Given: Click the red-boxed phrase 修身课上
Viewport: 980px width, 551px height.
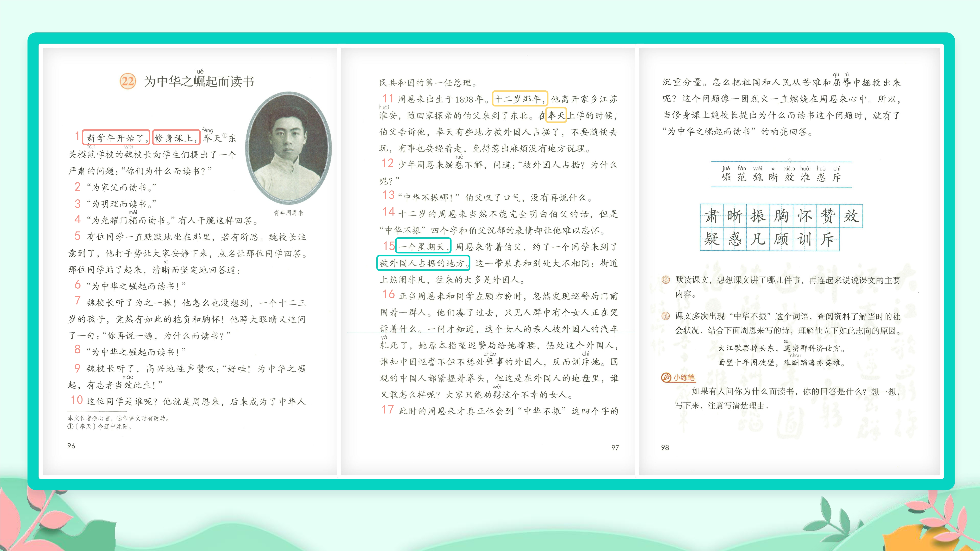Looking at the screenshot, I should coord(176,137).
